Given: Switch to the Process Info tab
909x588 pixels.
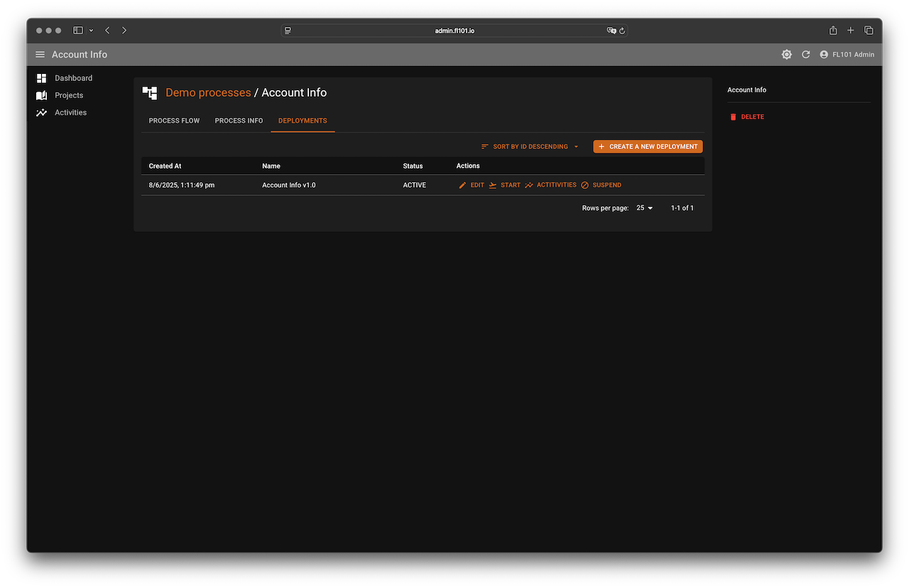Looking at the screenshot, I should (239, 121).
